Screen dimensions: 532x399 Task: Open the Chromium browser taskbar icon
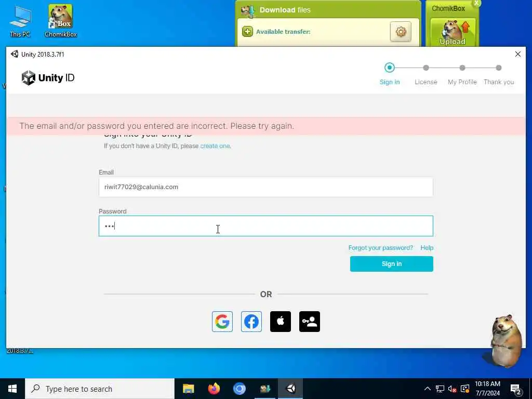(239, 389)
